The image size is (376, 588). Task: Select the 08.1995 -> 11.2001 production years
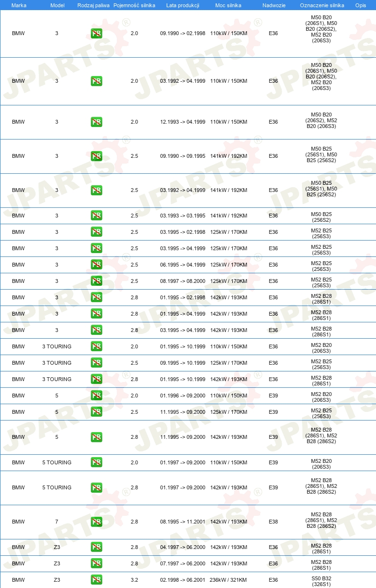pyautogui.click(x=183, y=522)
